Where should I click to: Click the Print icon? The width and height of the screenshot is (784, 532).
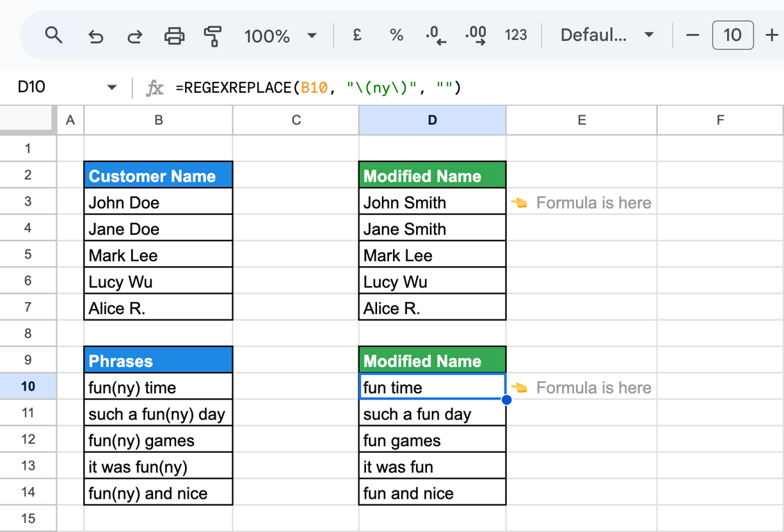(x=174, y=36)
